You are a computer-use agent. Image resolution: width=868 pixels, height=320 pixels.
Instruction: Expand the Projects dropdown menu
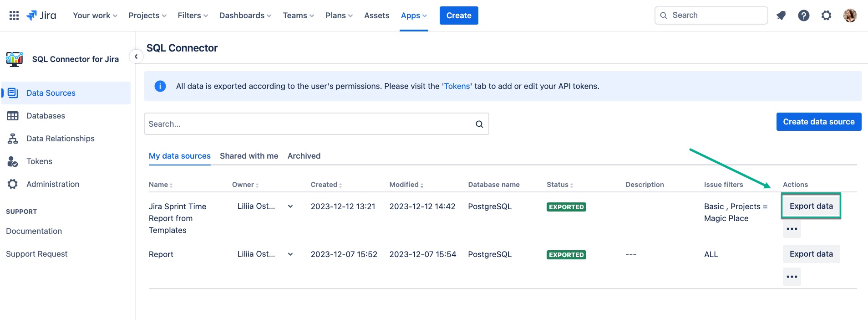pyautogui.click(x=147, y=15)
